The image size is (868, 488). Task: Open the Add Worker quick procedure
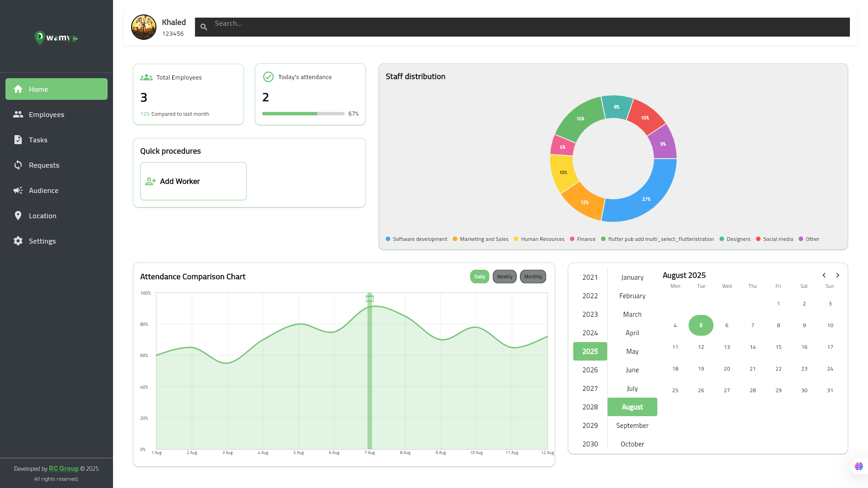(x=193, y=181)
